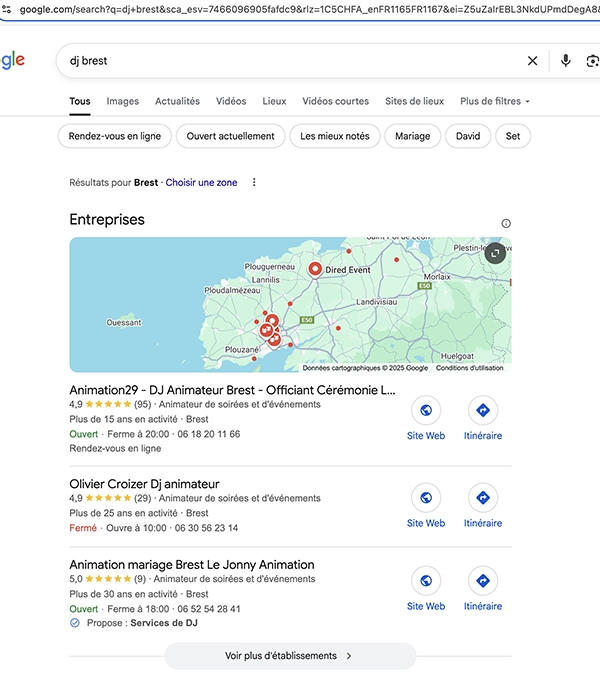Image resolution: width=600 pixels, height=700 pixels.
Task: Click info icon next to Entreprises heading
Action: (x=506, y=223)
